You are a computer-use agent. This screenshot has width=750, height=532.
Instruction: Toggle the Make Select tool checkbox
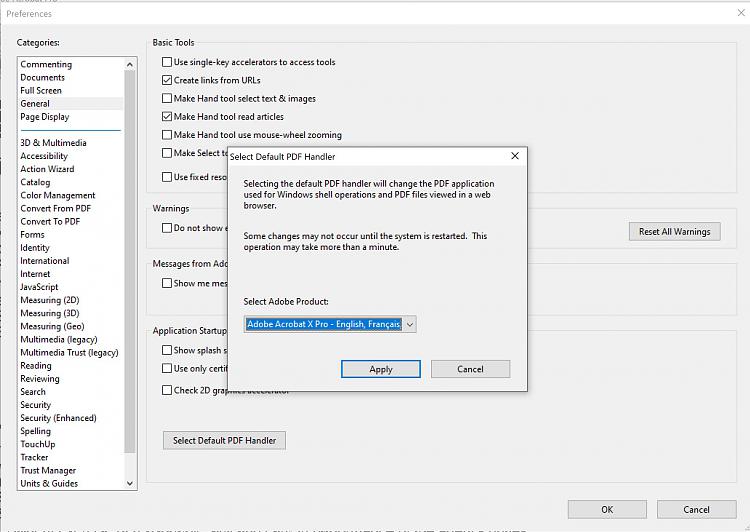pyautogui.click(x=167, y=153)
